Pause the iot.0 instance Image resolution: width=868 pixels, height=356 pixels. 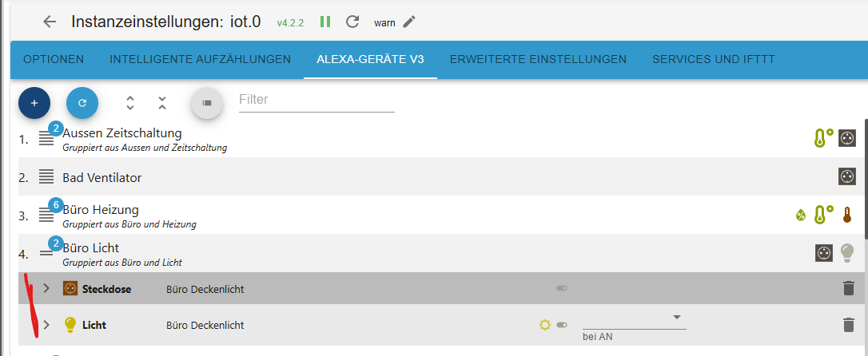pyautogui.click(x=325, y=22)
